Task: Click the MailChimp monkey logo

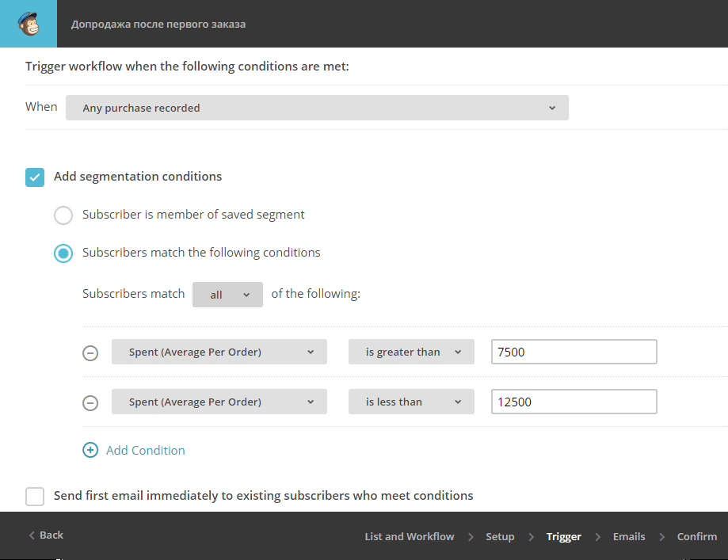Action: [x=29, y=24]
